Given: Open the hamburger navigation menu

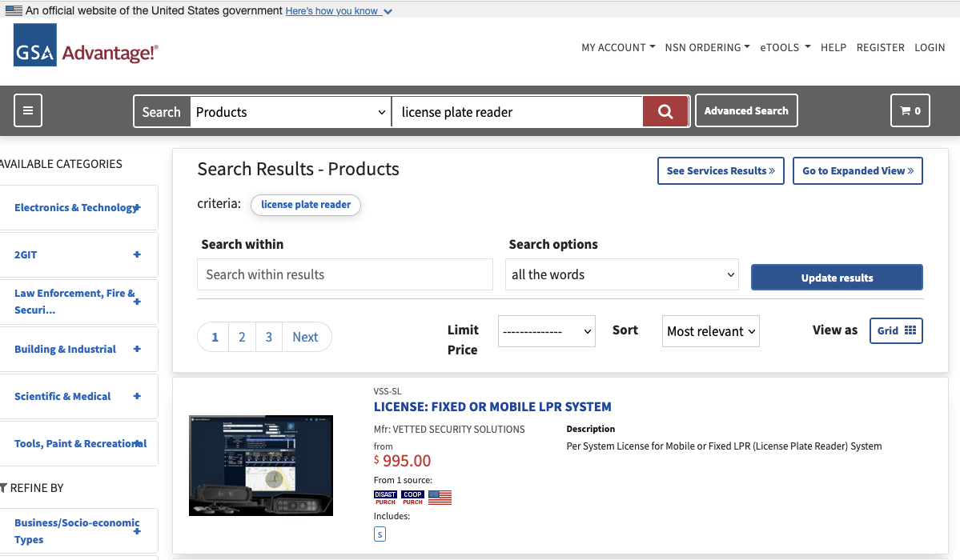Looking at the screenshot, I should [x=27, y=110].
